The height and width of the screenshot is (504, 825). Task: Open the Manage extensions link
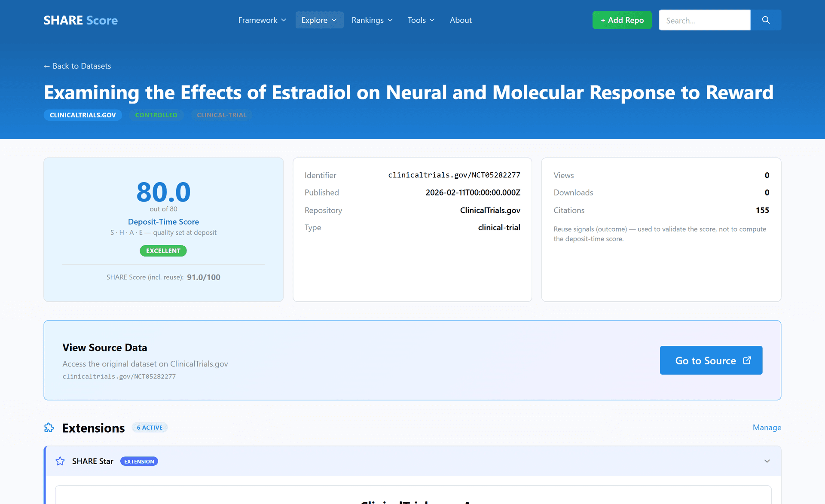767,427
